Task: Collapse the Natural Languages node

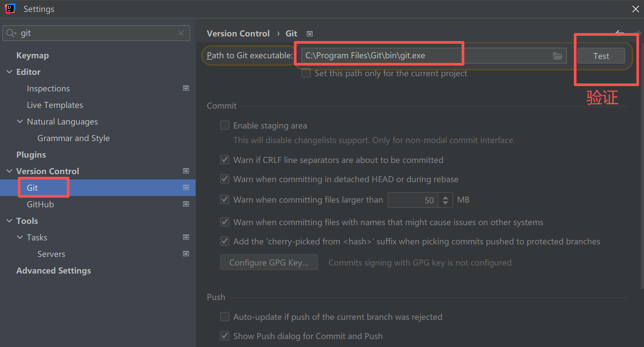Action: [20, 121]
